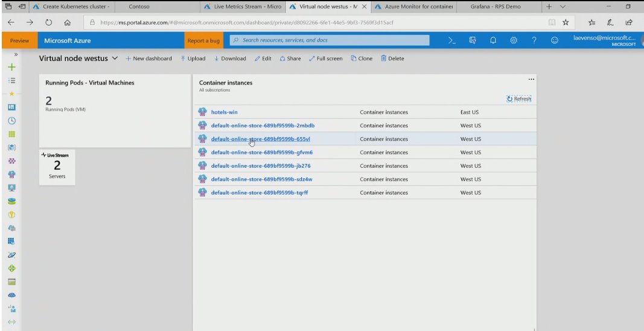Viewport: 644px width, 331px height.
Task: Click New dashboard button
Action: 148,59
